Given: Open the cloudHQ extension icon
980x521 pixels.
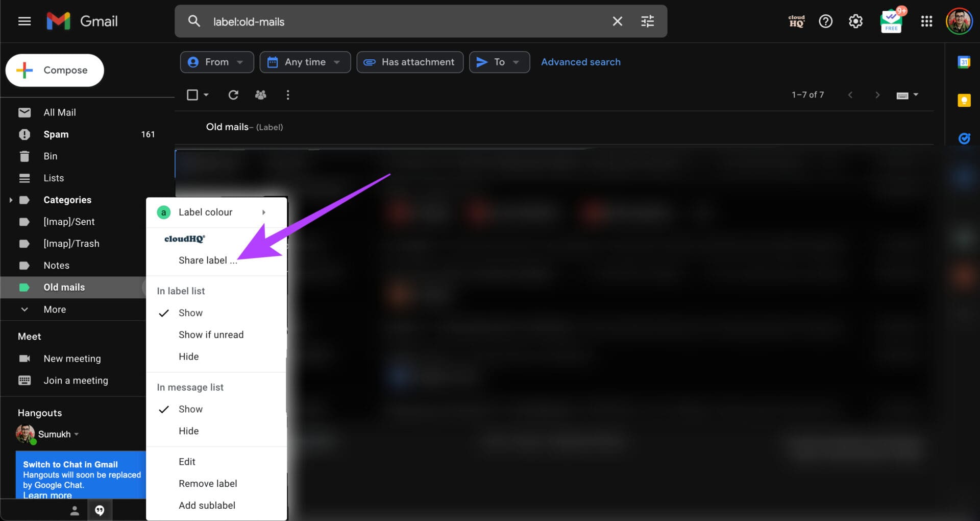Looking at the screenshot, I should [x=796, y=21].
